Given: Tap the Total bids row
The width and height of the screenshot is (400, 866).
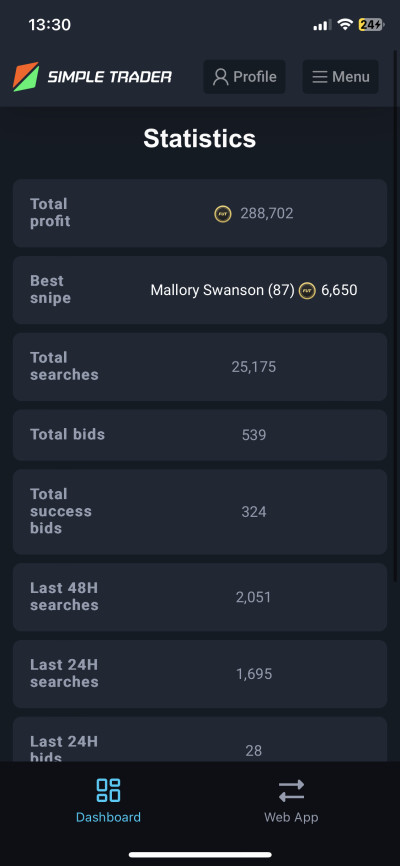Looking at the screenshot, I should point(200,435).
